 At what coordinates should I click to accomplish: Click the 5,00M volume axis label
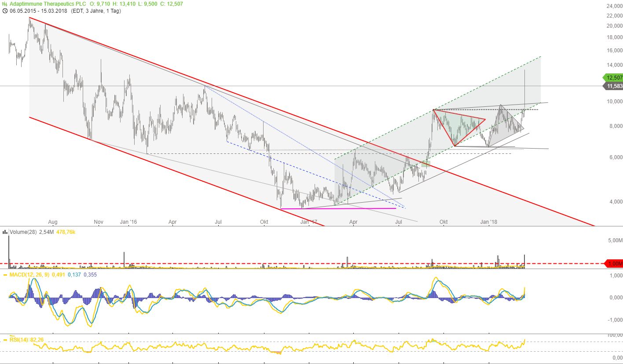(x=615, y=241)
